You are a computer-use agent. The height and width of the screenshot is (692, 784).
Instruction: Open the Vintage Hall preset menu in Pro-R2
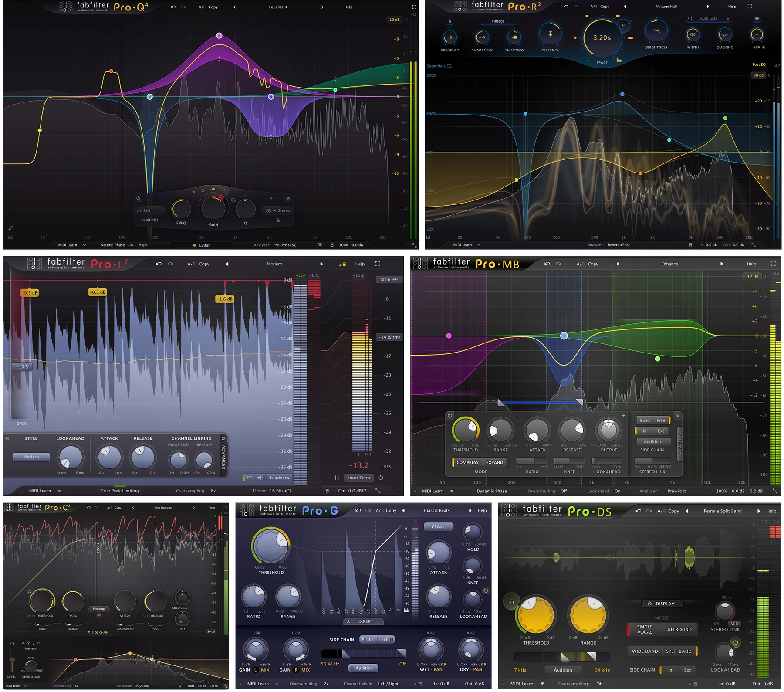tap(666, 7)
